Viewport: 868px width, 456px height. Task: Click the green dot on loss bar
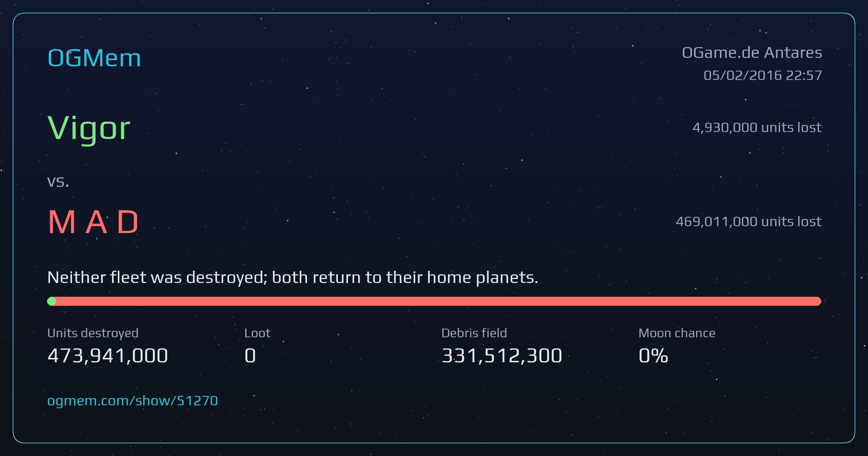pyautogui.click(x=52, y=301)
